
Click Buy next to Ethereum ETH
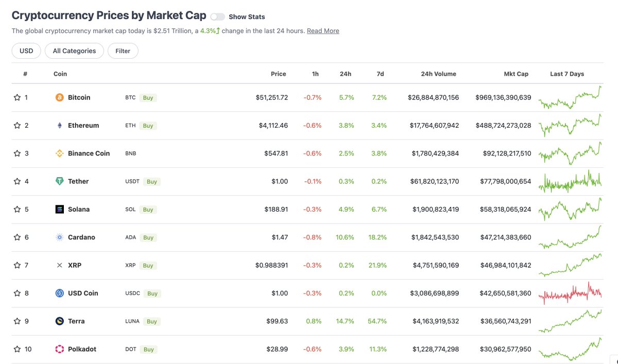coord(148,126)
